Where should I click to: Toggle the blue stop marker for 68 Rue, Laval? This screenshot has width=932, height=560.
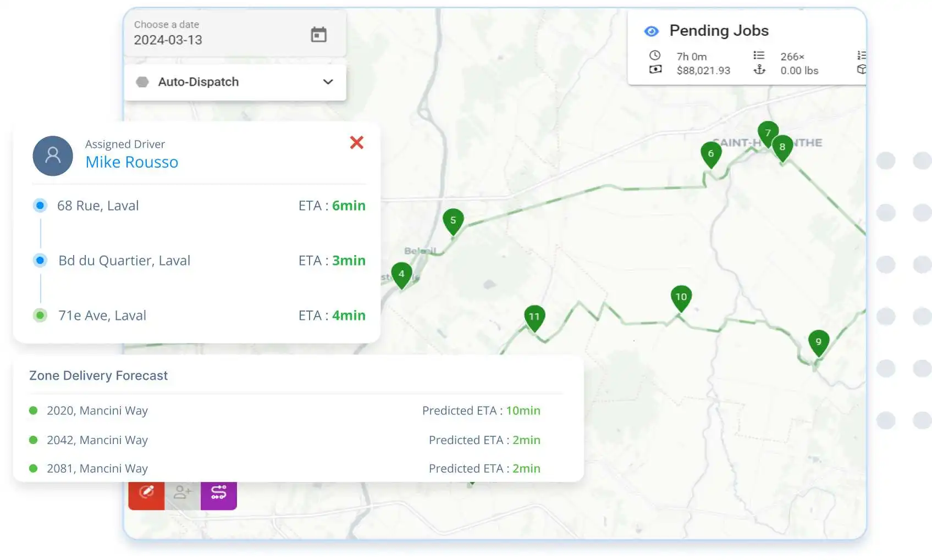point(40,205)
